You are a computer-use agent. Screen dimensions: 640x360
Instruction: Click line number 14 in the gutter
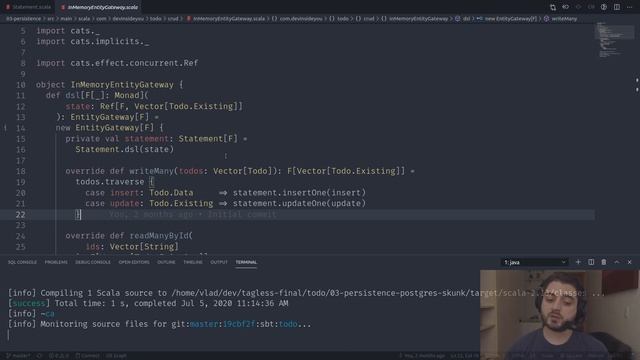tap(20, 128)
